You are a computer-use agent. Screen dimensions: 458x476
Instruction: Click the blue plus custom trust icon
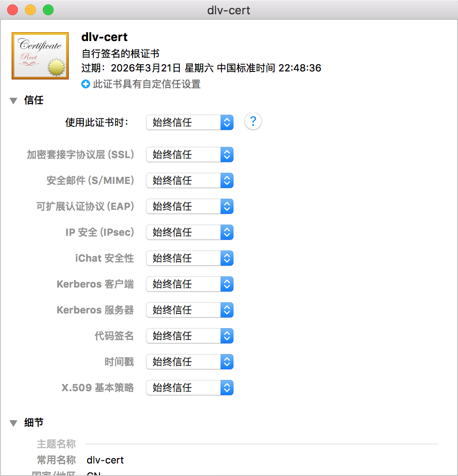(x=86, y=84)
